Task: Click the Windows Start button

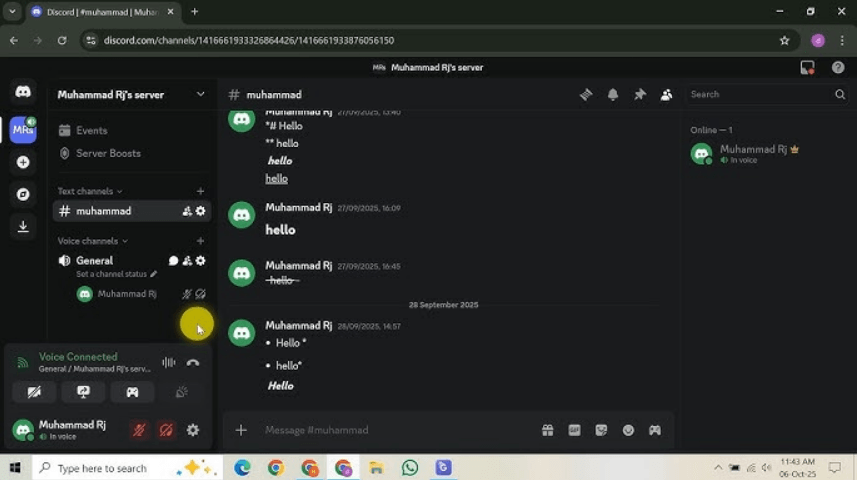Action: point(15,468)
